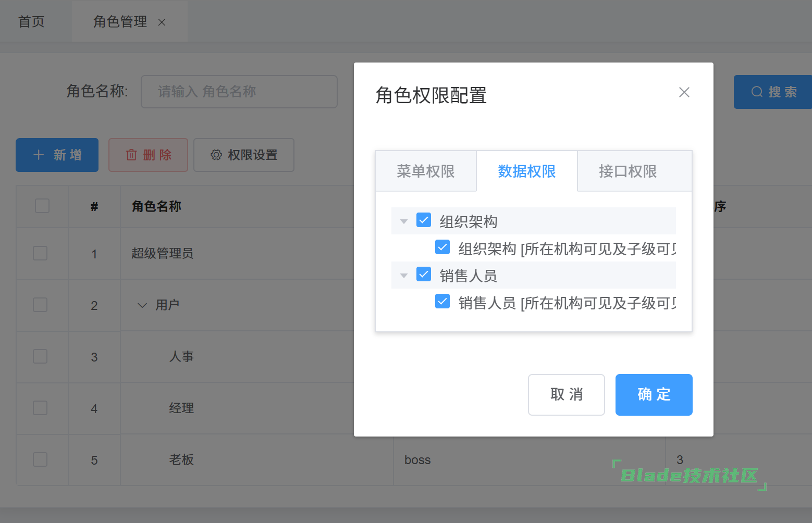Uncheck the 组织架构 parent checkbox
Viewport: 812px width, 523px height.
click(x=424, y=220)
